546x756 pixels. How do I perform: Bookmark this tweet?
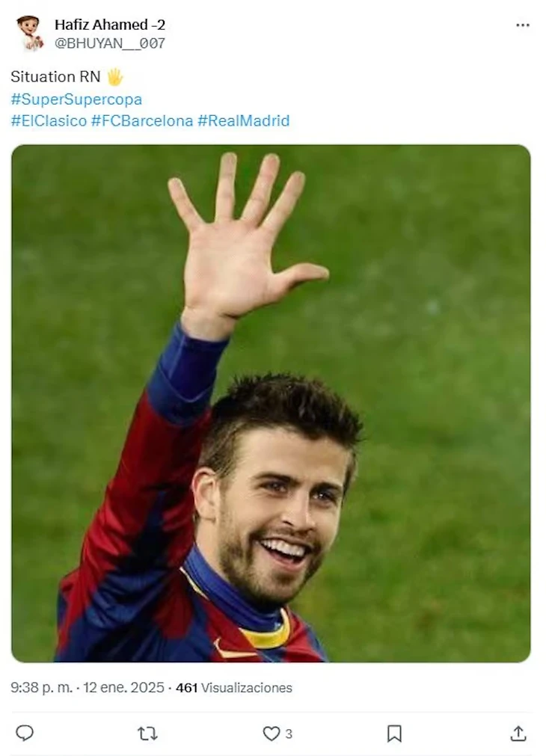pyautogui.click(x=395, y=734)
